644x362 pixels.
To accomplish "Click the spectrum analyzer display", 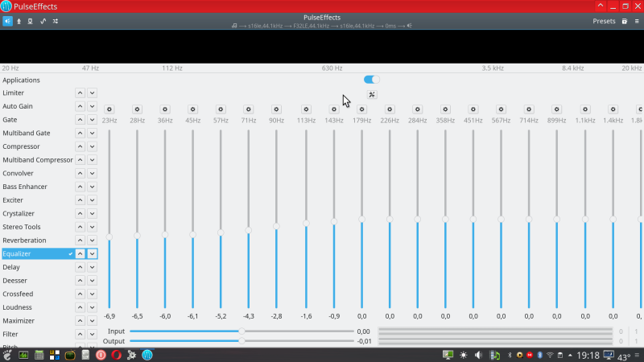I will [x=322, y=47].
